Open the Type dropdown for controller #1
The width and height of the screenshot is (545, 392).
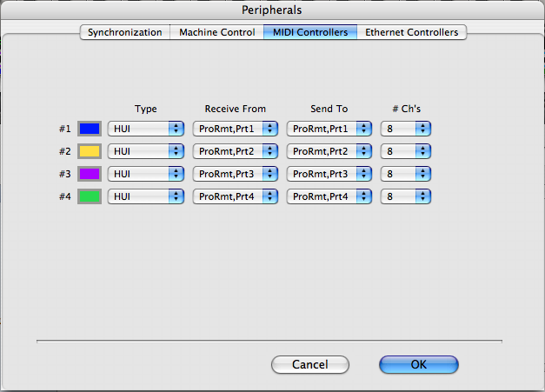146,129
